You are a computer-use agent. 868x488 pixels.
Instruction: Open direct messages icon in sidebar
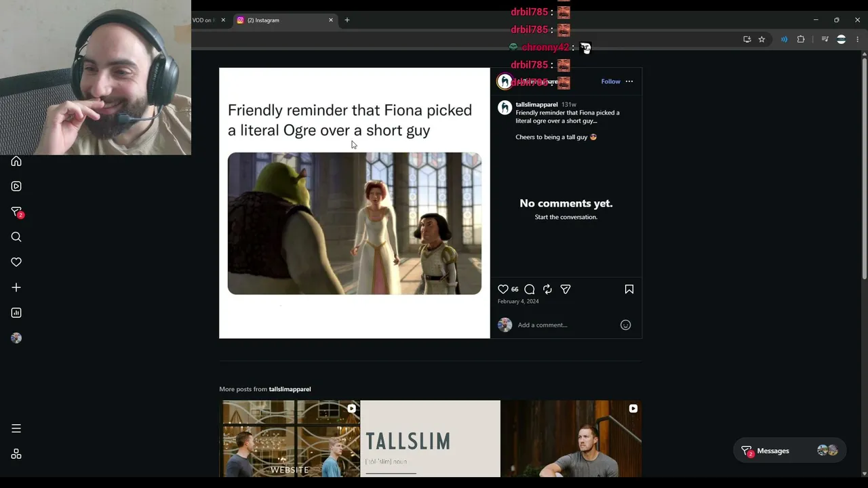pyautogui.click(x=17, y=212)
